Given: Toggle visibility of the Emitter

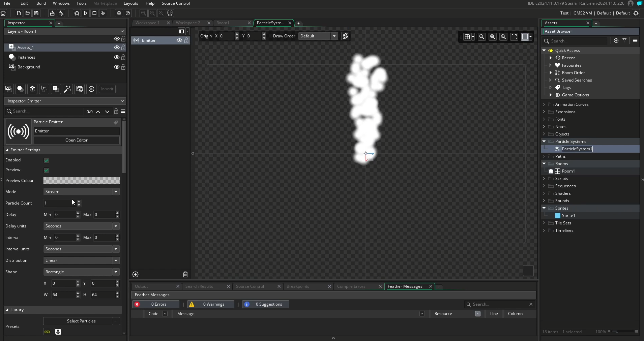Looking at the screenshot, I should point(179,40).
